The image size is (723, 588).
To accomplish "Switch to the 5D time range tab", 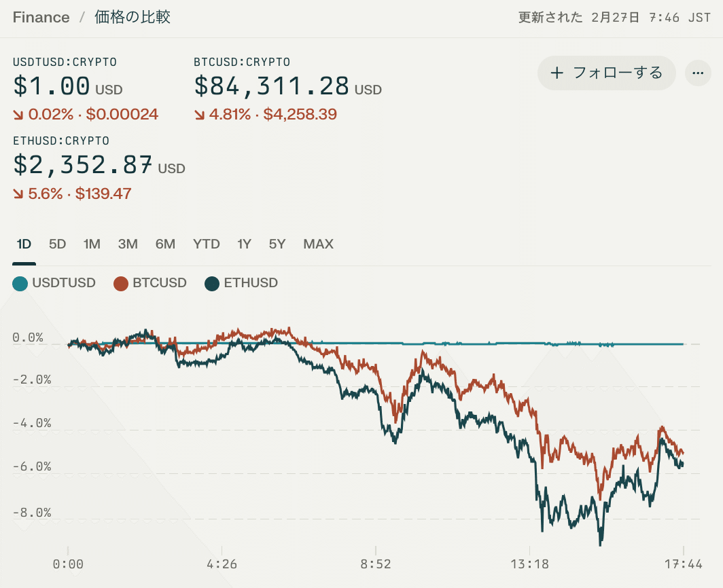I will click(x=58, y=244).
